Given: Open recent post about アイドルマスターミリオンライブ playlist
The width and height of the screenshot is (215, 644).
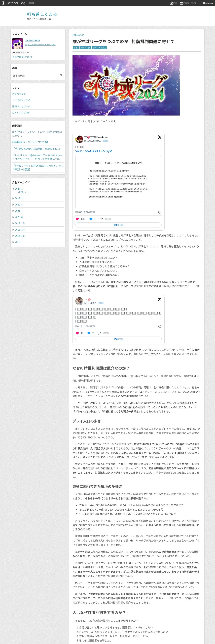Looking at the screenshot, I should 38,157.
